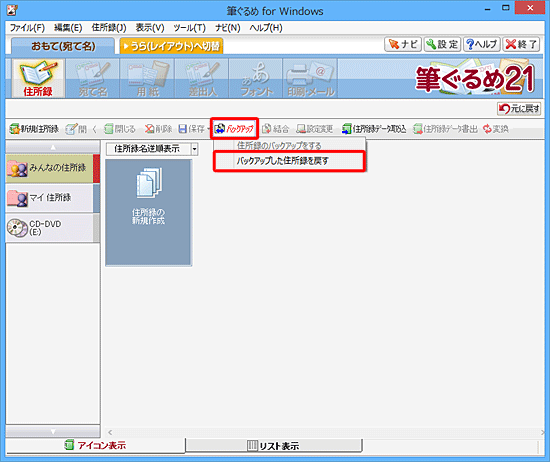Screen dimensions: 550x462
Task: Switch to アイコン表示 icon view
Action: coord(95,446)
